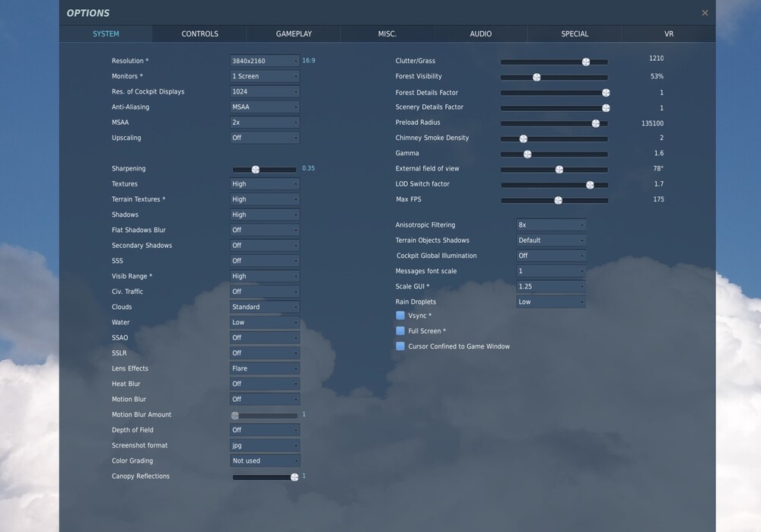Click the Canopy Reflections slider handle
This screenshot has height=532, width=761.
click(x=294, y=477)
